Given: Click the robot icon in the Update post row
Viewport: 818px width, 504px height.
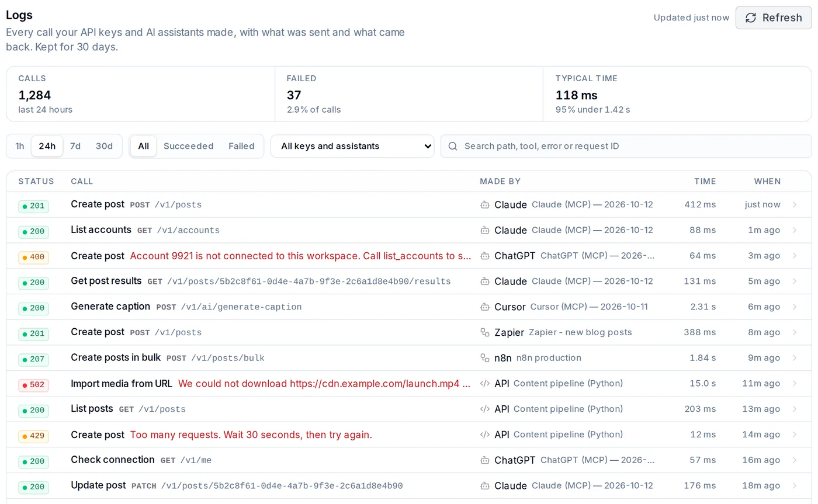Looking at the screenshot, I should [484, 486].
